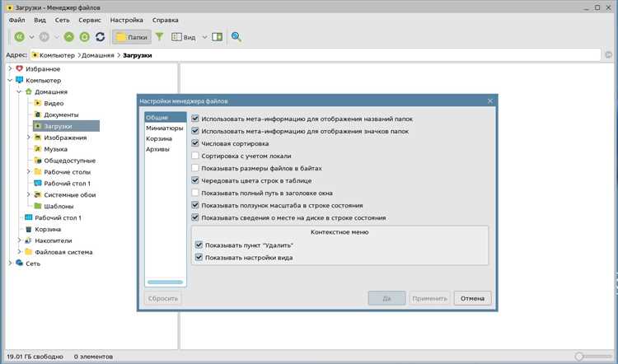The height and width of the screenshot is (364, 618).
Task: Open the Настройка menu
Action: coord(127,20)
